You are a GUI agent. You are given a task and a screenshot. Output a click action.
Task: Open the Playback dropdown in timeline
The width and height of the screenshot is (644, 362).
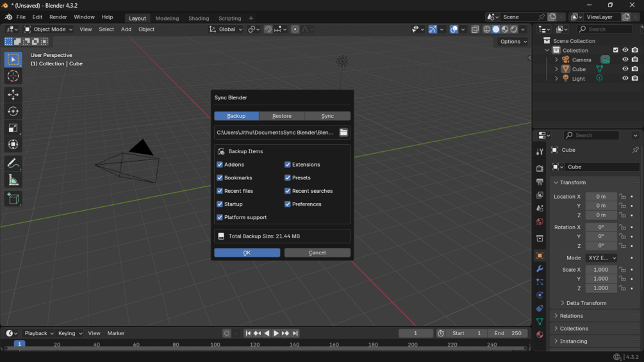coord(38,333)
